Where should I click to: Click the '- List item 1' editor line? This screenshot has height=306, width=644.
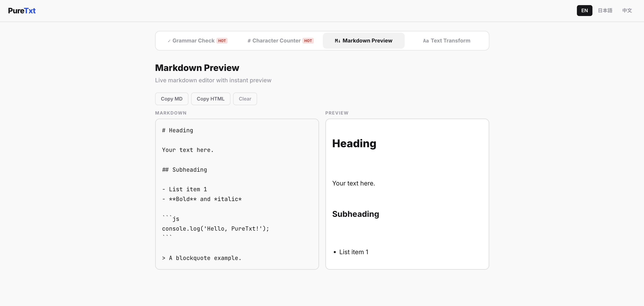(184, 189)
